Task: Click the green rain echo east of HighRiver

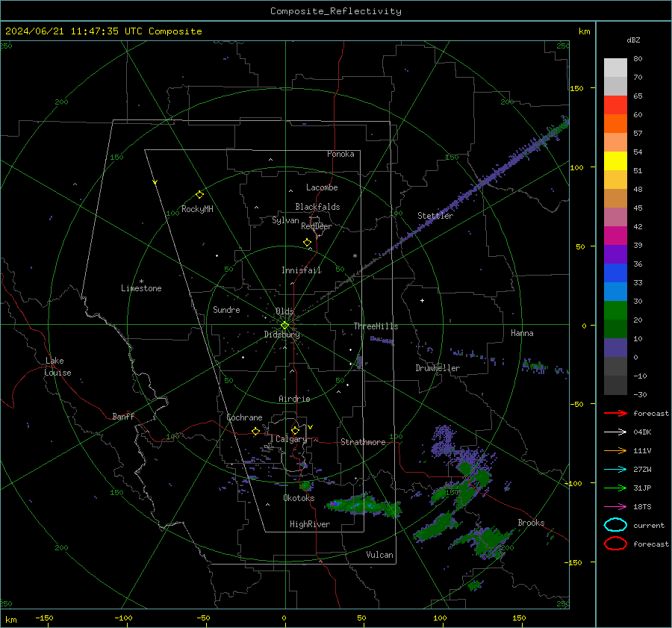Action: tap(364, 505)
